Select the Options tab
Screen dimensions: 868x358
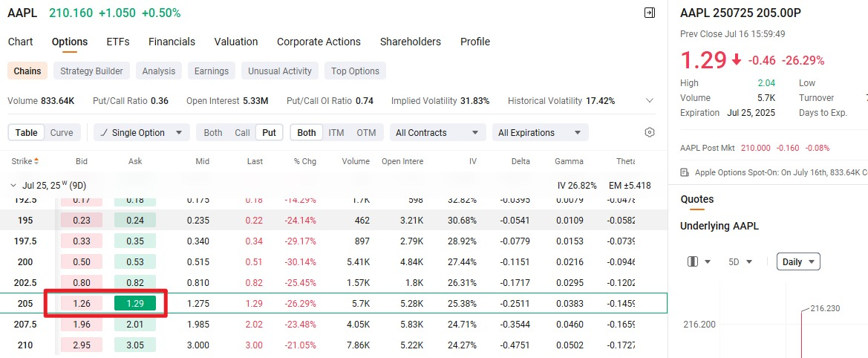point(70,42)
